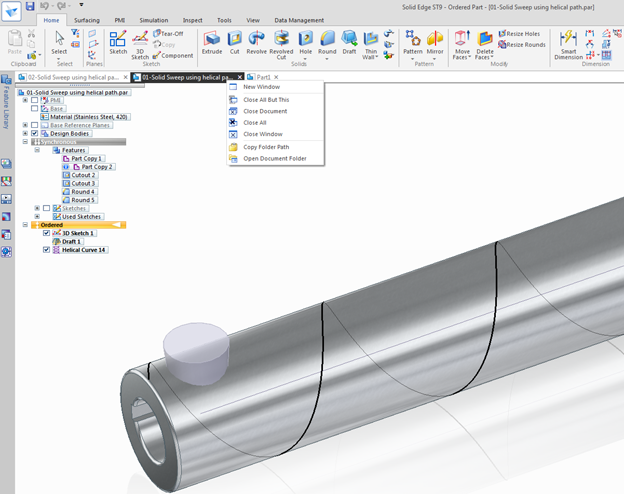Select the Extrude tool
Viewport: 624px width, 494px height.
[212, 43]
